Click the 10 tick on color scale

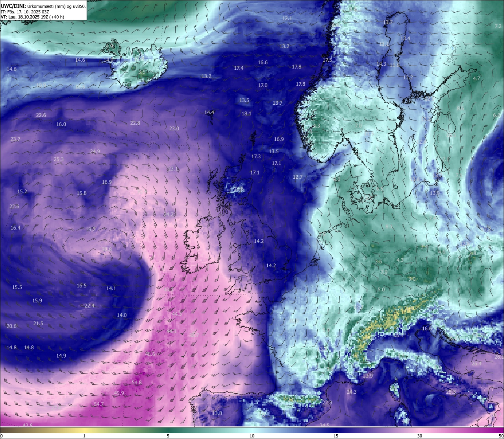pyautogui.click(x=252, y=436)
